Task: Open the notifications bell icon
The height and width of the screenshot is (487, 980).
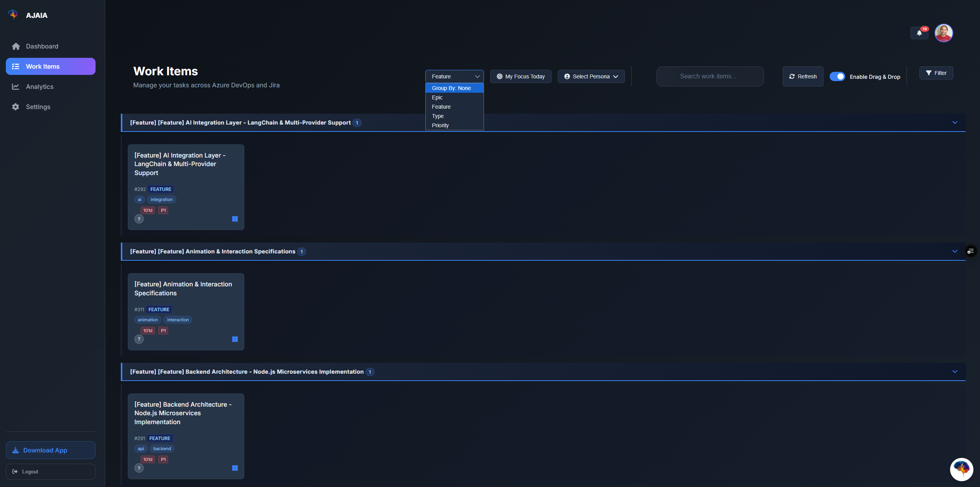Action: click(919, 33)
